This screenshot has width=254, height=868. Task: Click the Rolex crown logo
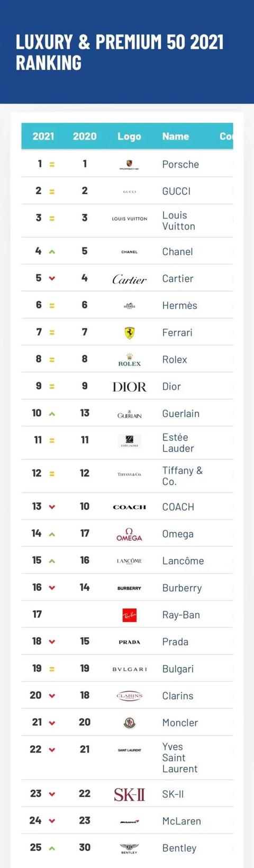pyautogui.click(x=129, y=360)
